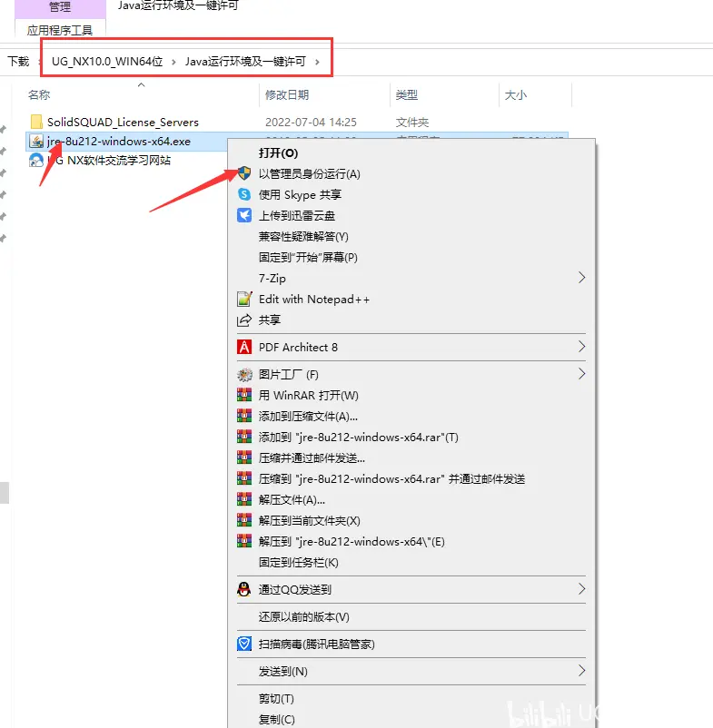Choose 复制(C)
The image size is (713, 728).
277,719
